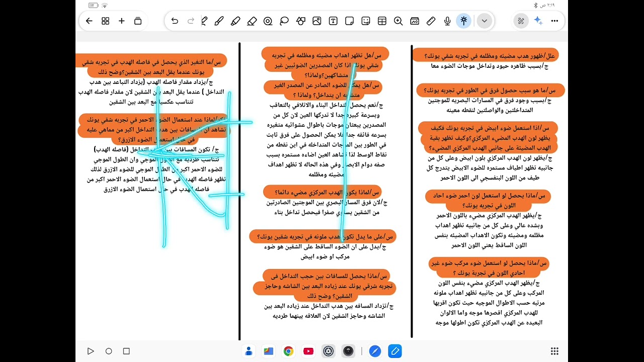Click answer 'ج/بسبب ظاهره حيود وتداخل موجات الضوء معا'

pyautogui.click(x=490, y=66)
